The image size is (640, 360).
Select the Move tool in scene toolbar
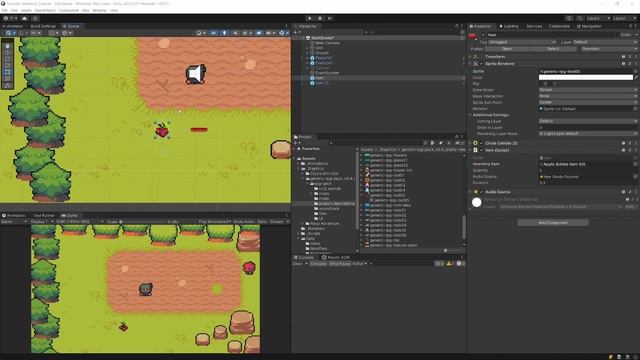point(8,52)
